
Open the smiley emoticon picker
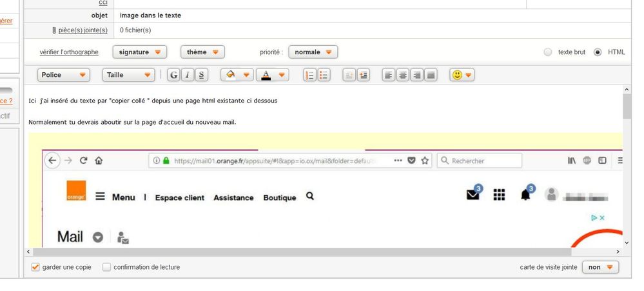click(x=462, y=75)
